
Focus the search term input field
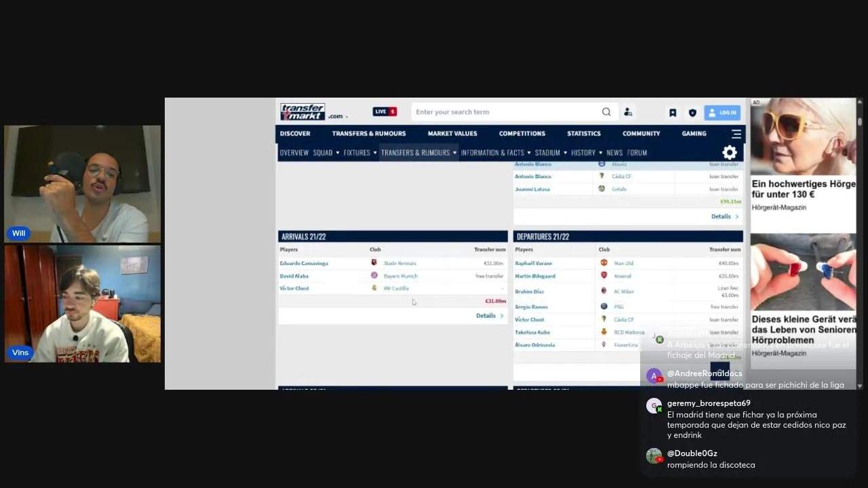click(x=505, y=112)
